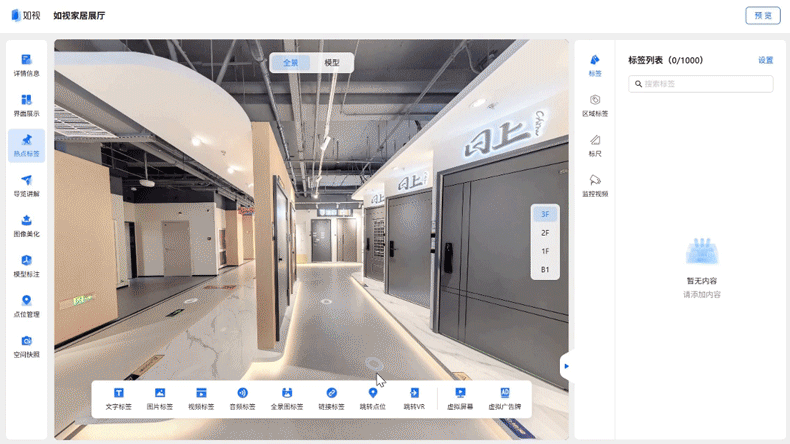Open 导览讲解 in the left sidebar
The image size is (790, 444).
coord(26,186)
